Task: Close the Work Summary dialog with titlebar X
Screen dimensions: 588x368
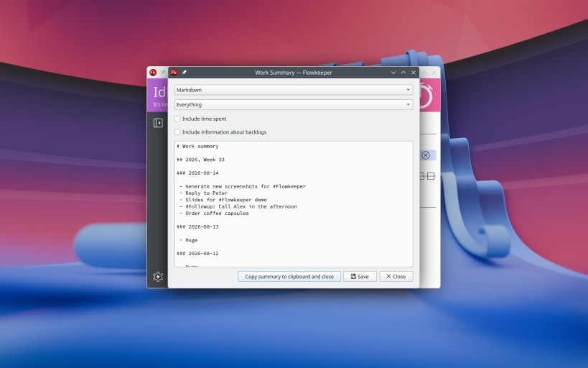Action: point(414,73)
